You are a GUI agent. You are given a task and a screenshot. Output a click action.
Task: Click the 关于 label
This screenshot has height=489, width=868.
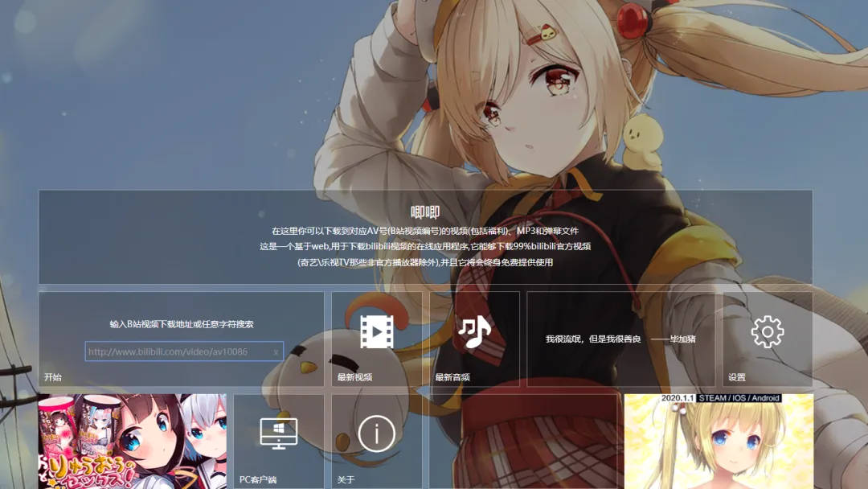[346, 479]
